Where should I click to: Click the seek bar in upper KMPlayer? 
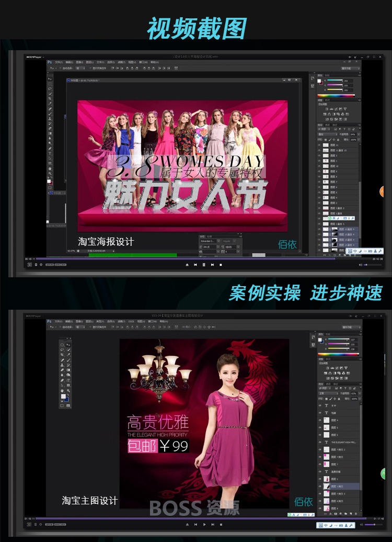click(x=204, y=258)
